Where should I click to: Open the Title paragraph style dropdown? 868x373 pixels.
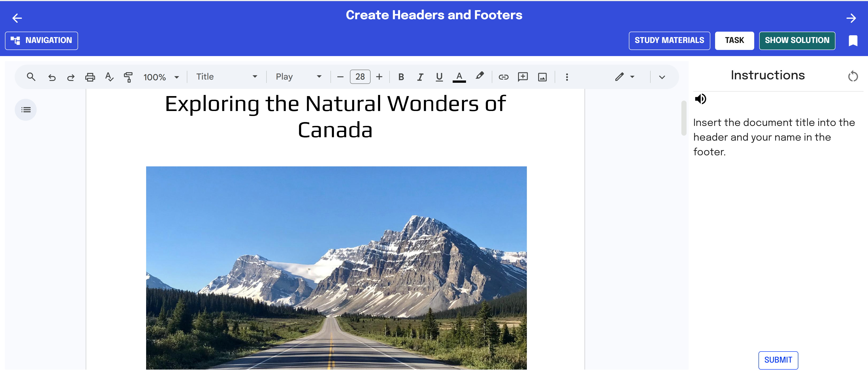pos(227,77)
